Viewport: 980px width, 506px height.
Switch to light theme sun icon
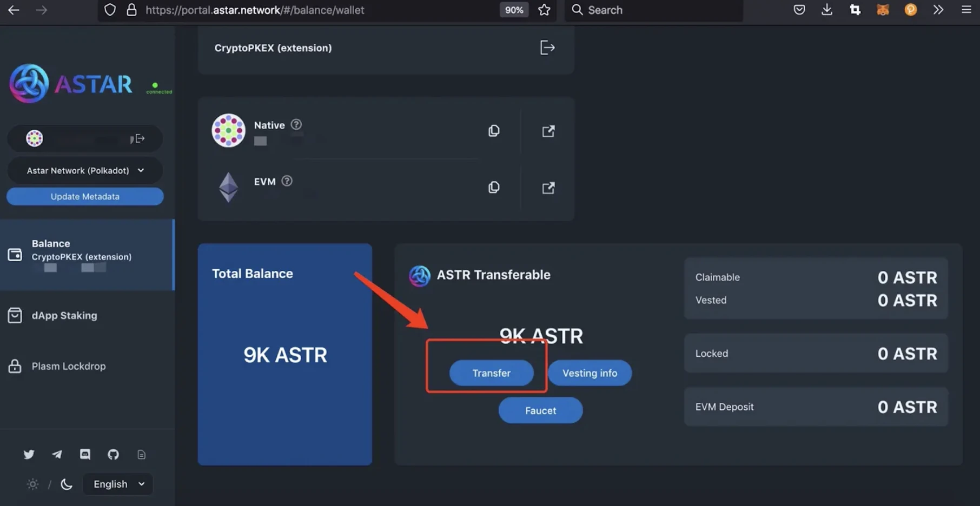(32, 484)
